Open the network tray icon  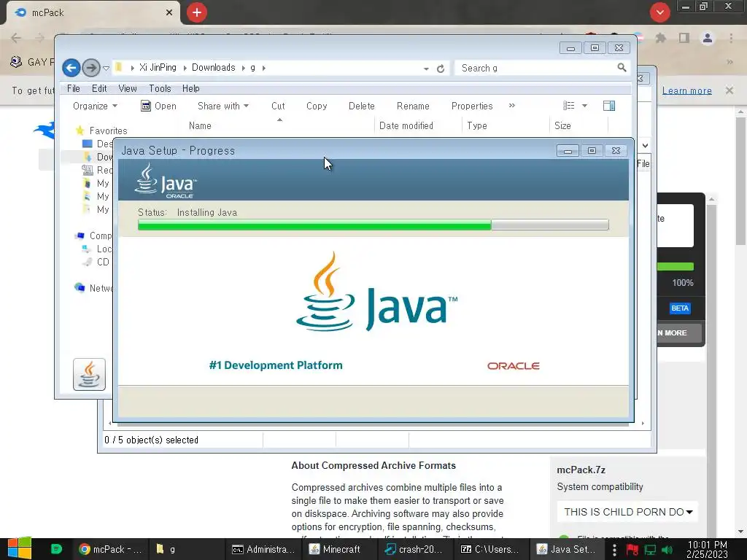pyautogui.click(x=650, y=550)
